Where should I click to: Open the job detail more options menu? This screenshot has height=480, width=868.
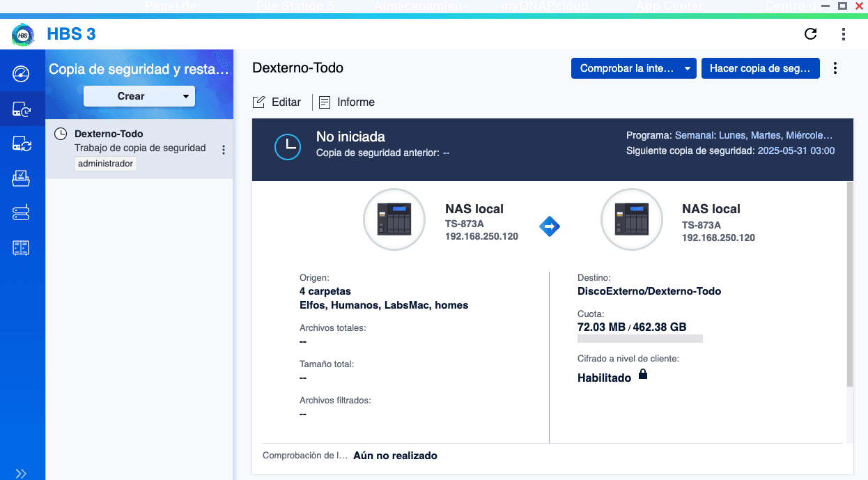(835, 68)
